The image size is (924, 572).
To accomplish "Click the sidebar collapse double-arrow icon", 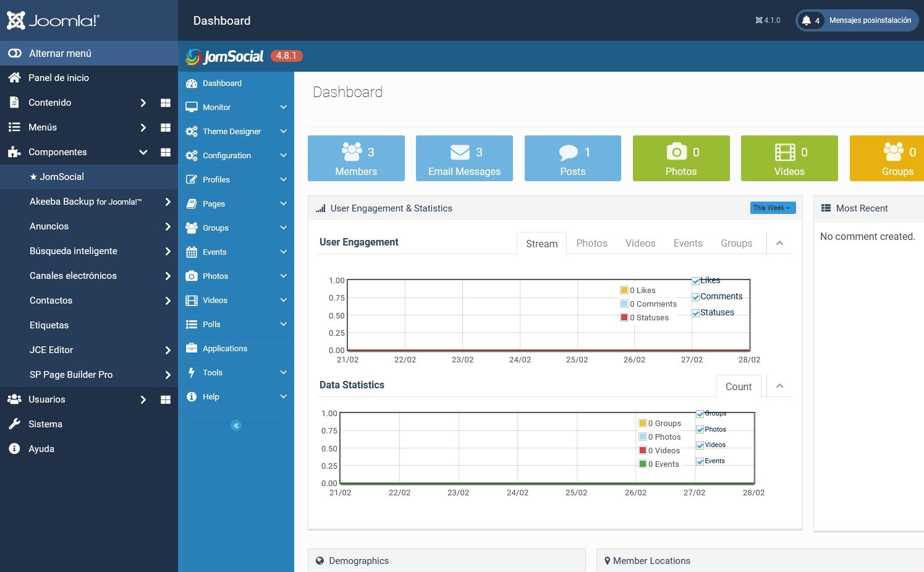I will coord(236,425).
